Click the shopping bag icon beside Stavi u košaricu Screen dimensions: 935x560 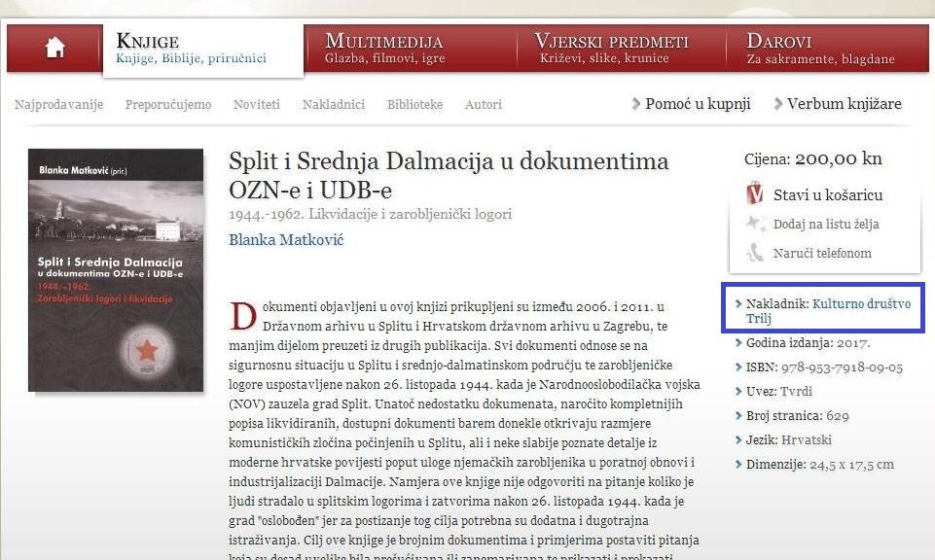pos(755,193)
